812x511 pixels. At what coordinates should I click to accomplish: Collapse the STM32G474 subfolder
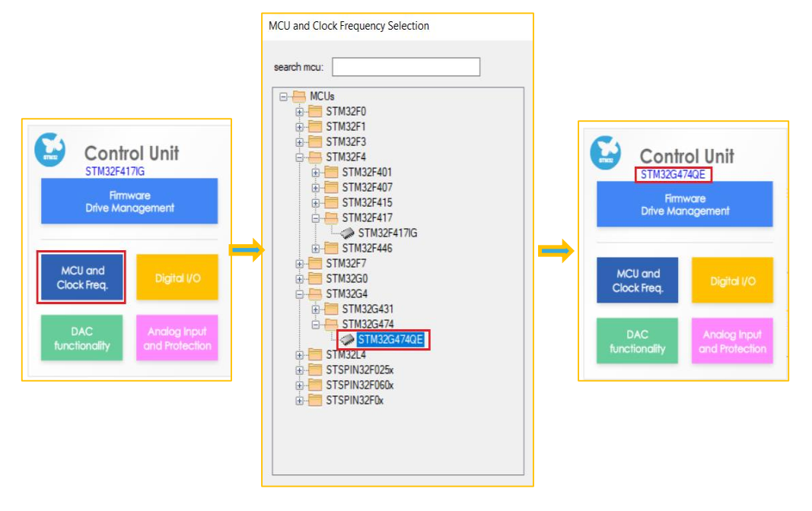(x=315, y=325)
